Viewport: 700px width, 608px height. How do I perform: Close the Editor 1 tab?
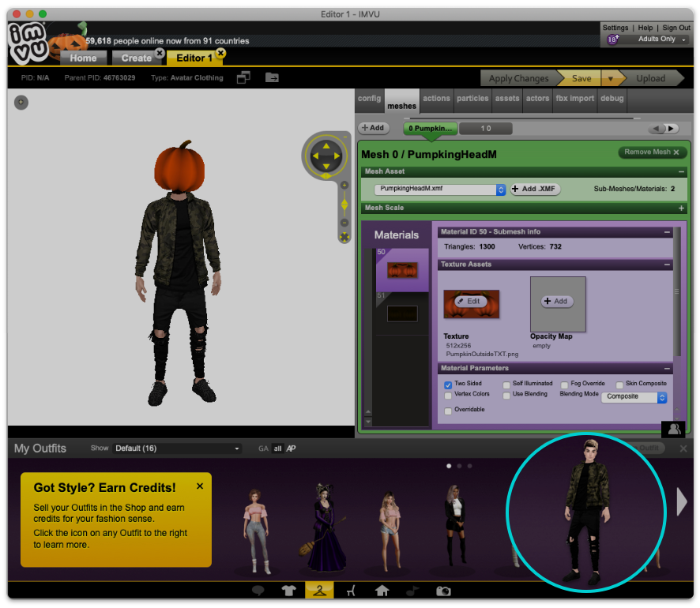point(220,53)
